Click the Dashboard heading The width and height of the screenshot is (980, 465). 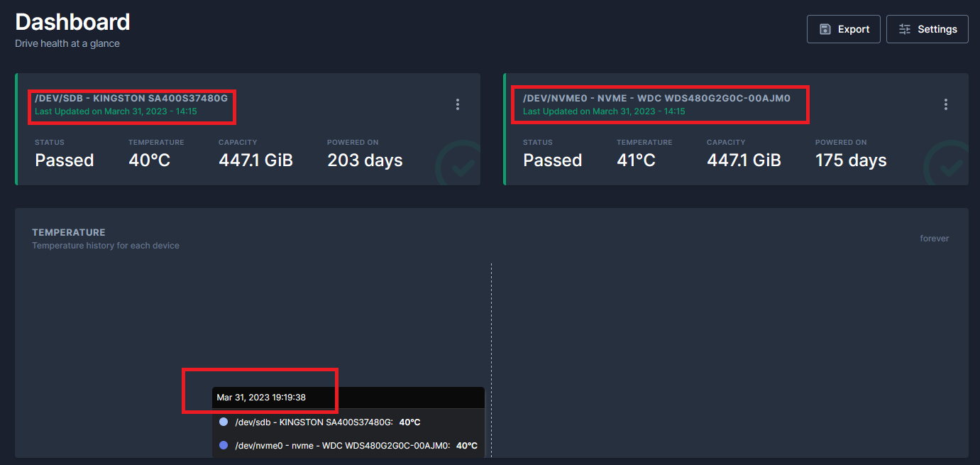[72, 22]
